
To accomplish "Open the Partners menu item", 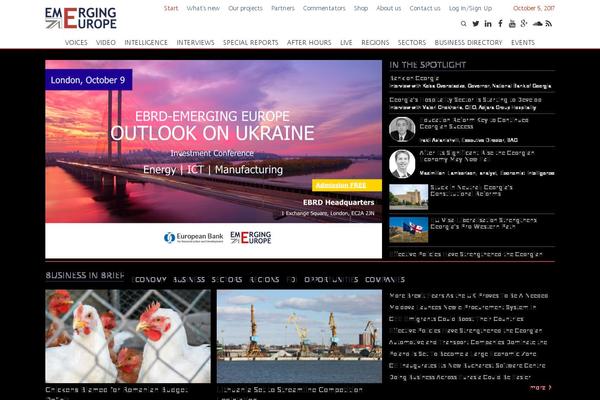I will click(283, 8).
